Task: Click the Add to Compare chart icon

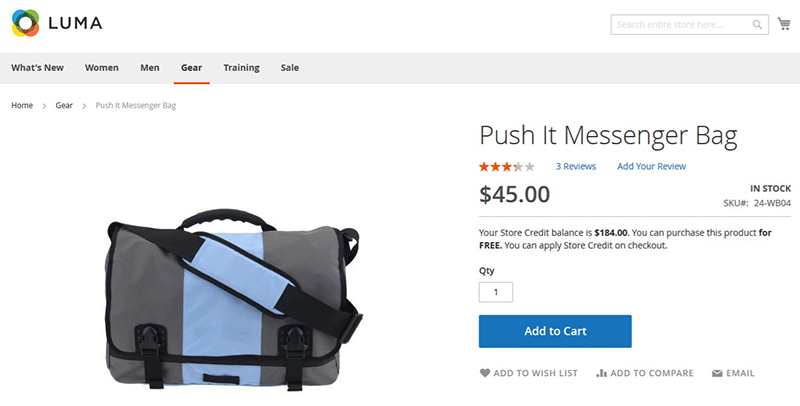Action: [602, 373]
